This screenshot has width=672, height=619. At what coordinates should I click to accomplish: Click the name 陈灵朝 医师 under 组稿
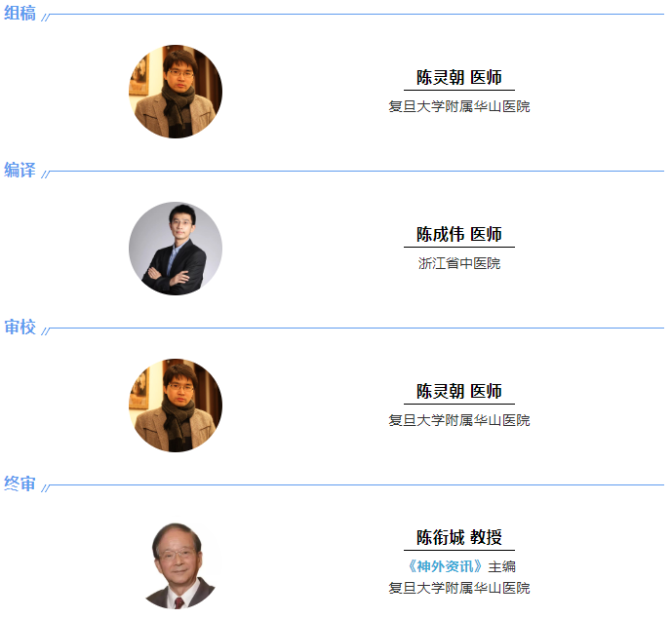(459, 78)
